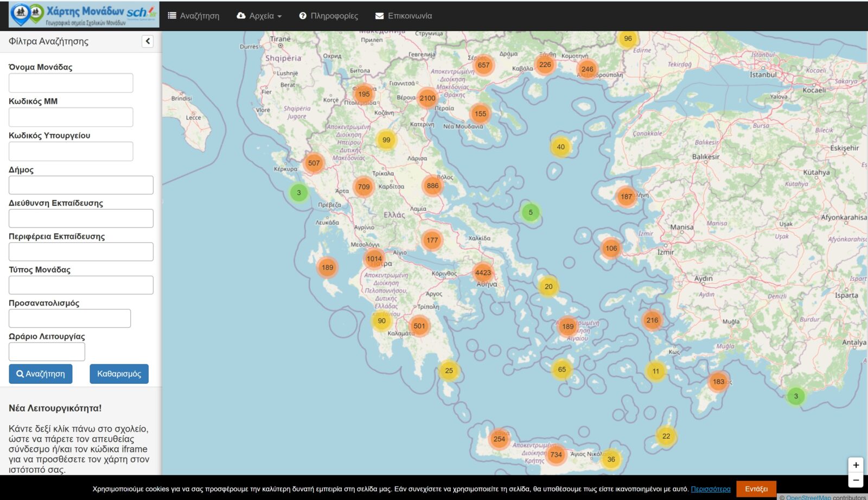Select the 183 cluster on Rhodes
The height and width of the screenshot is (500, 868).
click(718, 382)
